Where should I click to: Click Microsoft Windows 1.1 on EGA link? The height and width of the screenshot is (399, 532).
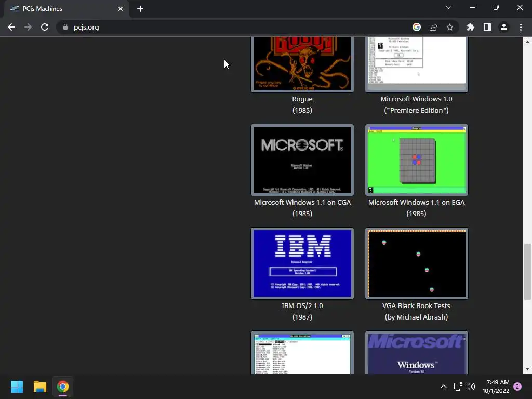(416, 208)
